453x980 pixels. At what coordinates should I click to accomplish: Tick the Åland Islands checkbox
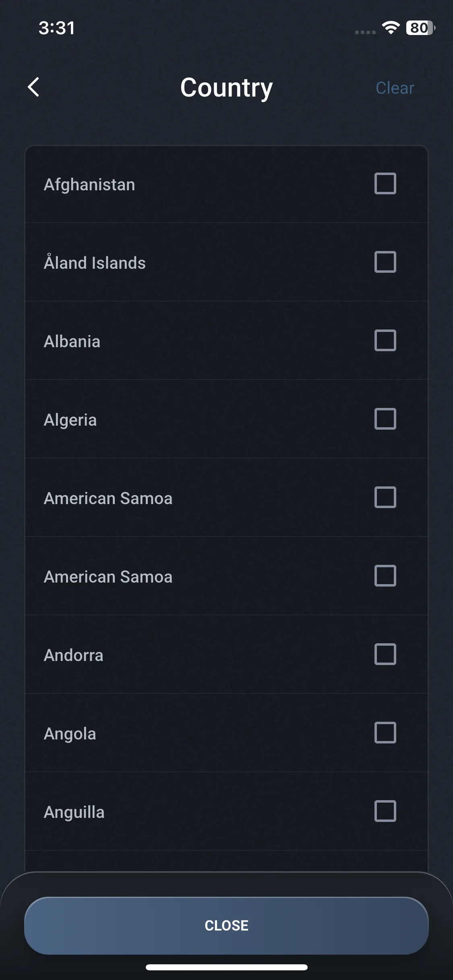click(x=385, y=262)
